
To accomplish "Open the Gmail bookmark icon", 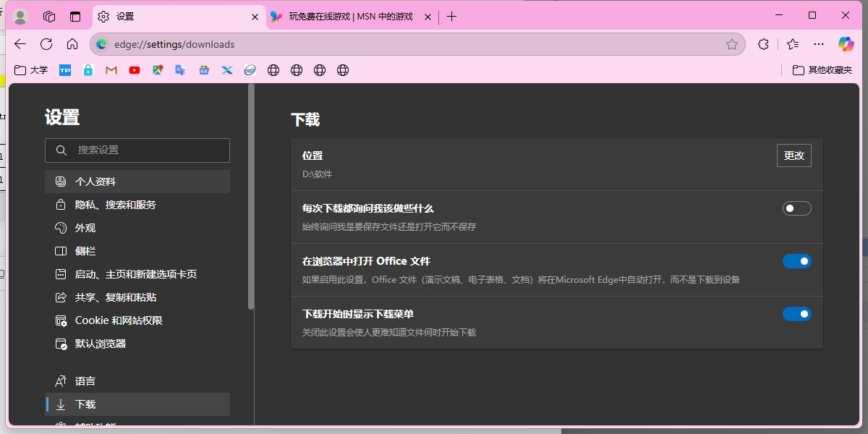I will click(x=111, y=70).
